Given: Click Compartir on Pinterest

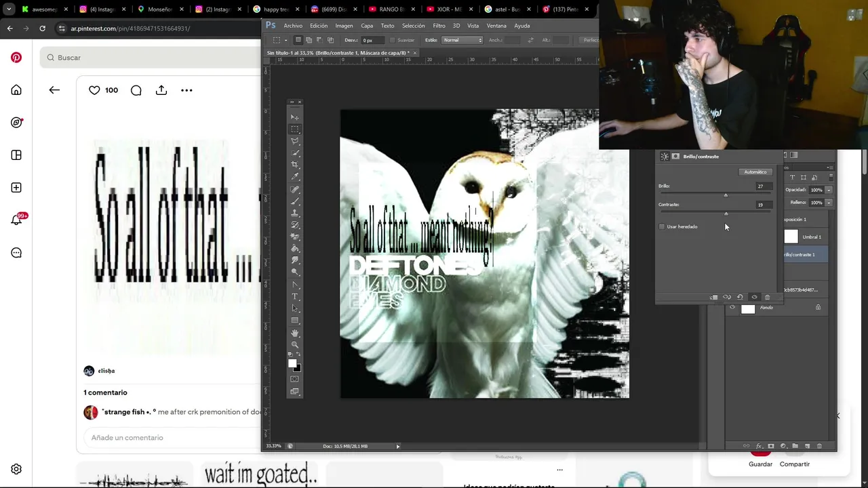Looking at the screenshot, I should [795, 464].
